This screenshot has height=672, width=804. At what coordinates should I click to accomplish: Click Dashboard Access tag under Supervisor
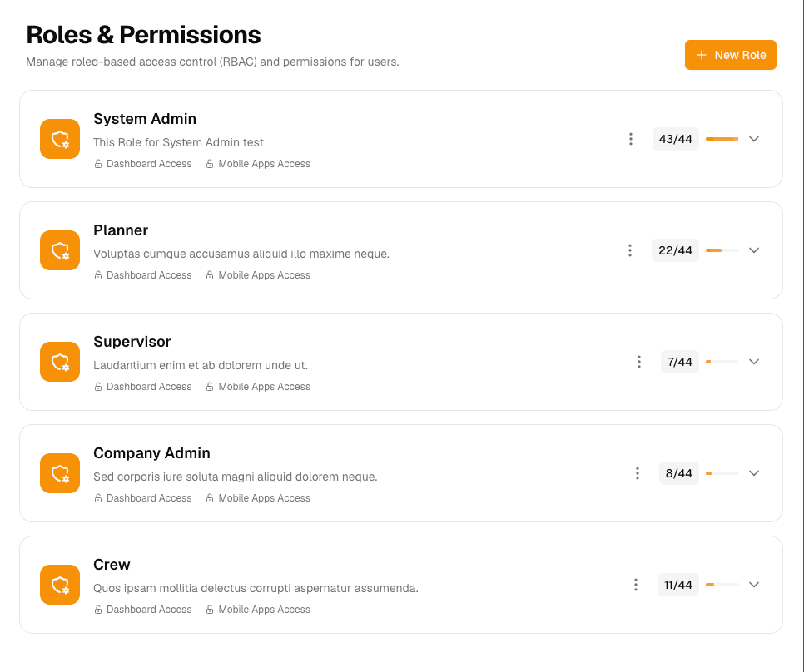[x=149, y=387]
